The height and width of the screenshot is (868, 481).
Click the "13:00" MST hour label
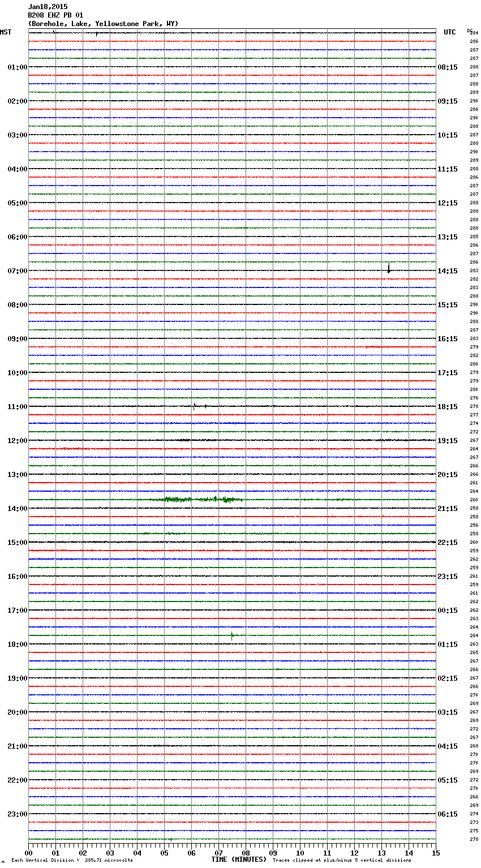18,475
